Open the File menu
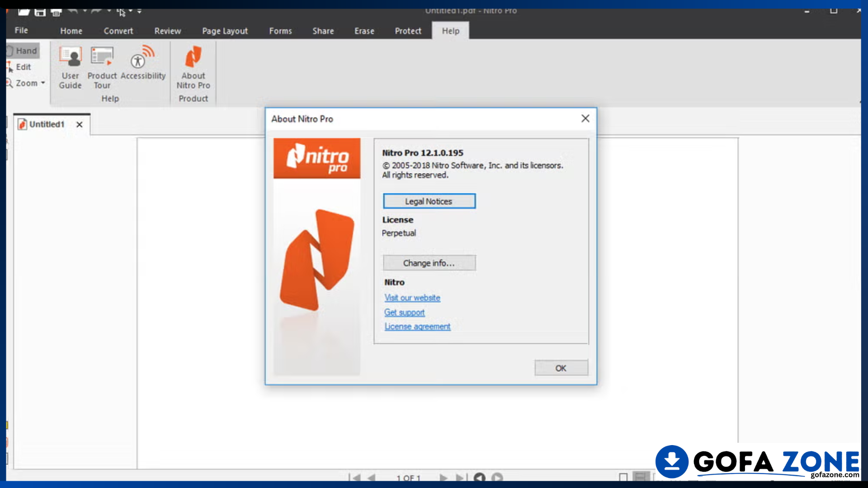 coord(21,30)
